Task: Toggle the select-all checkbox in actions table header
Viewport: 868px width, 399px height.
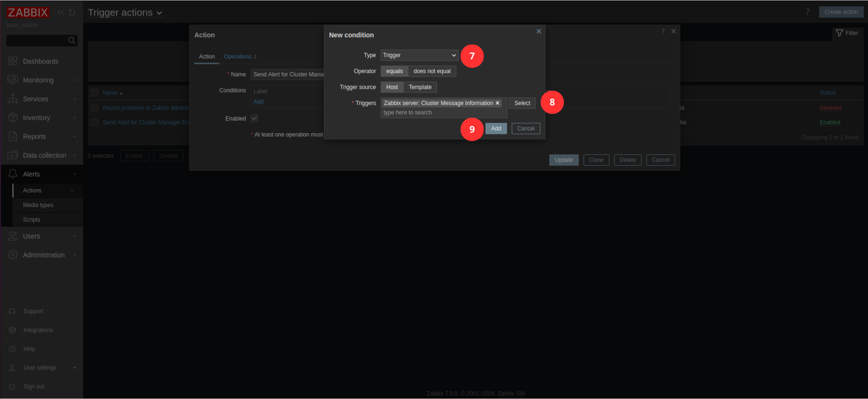Action: pos(94,93)
